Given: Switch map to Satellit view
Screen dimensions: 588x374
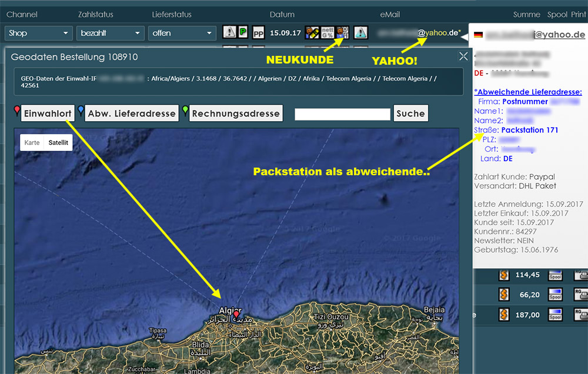Looking at the screenshot, I should [x=58, y=142].
